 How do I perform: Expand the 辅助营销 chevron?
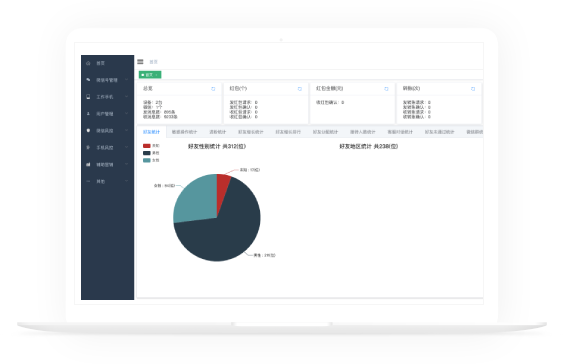tap(126, 164)
